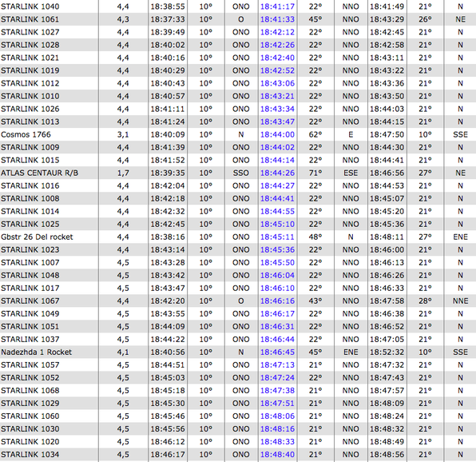Click the ENE azimuth in Nadezhda 1 Rocket row

351,352
